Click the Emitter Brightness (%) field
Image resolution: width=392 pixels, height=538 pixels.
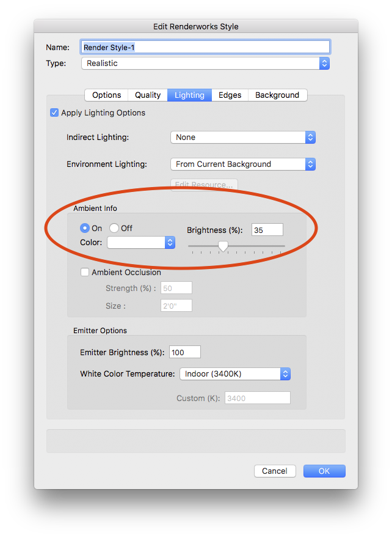184,352
